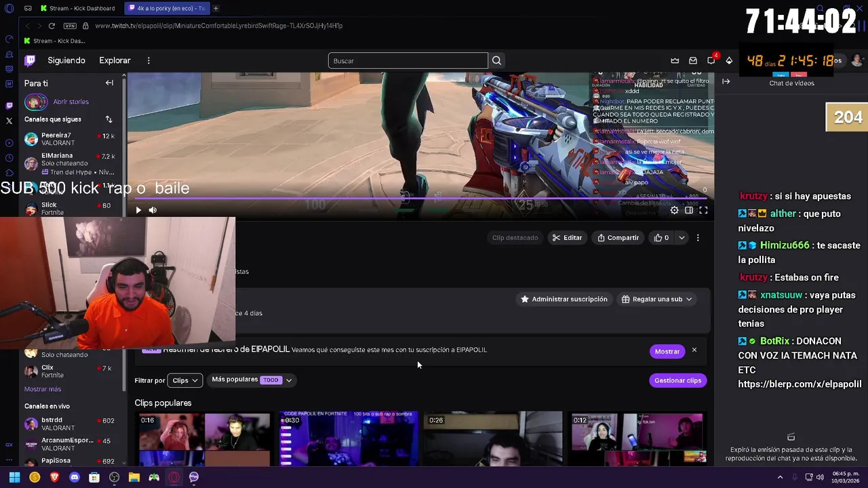Open Stream - Kick Das bookmark

[55, 41]
